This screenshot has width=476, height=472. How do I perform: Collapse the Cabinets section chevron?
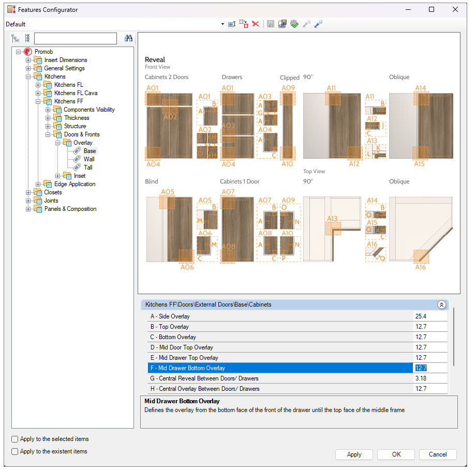(441, 305)
